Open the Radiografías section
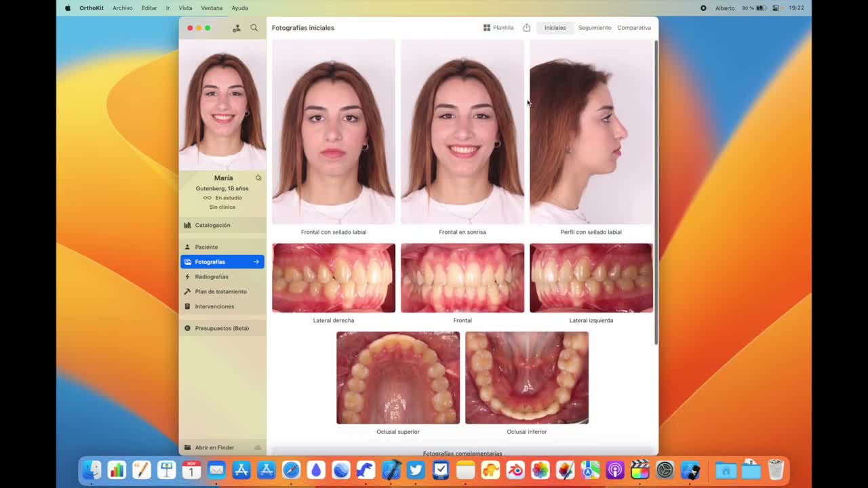The width and height of the screenshot is (868, 488). click(x=222, y=277)
